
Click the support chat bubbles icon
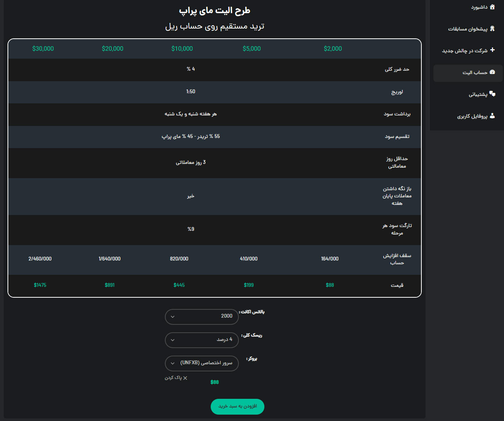coord(492,94)
